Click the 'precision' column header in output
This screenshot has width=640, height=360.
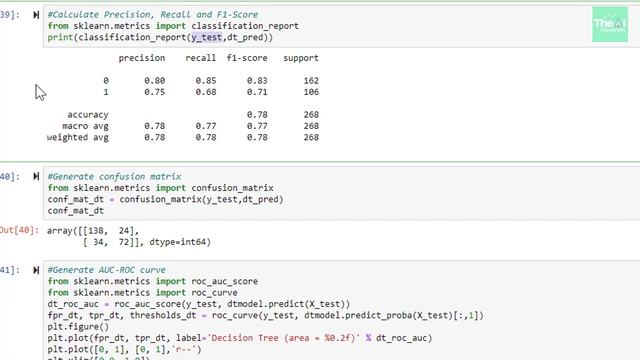pyautogui.click(x=142, y=58)
